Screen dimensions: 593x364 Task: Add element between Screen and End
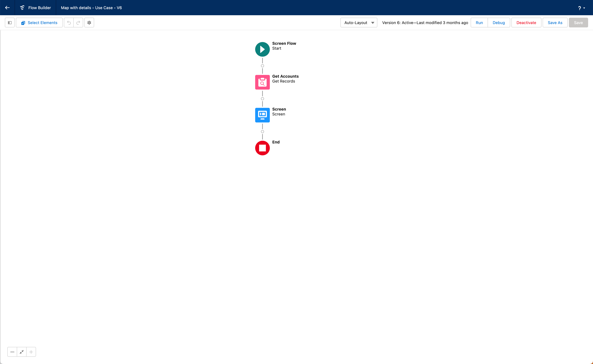262,132
